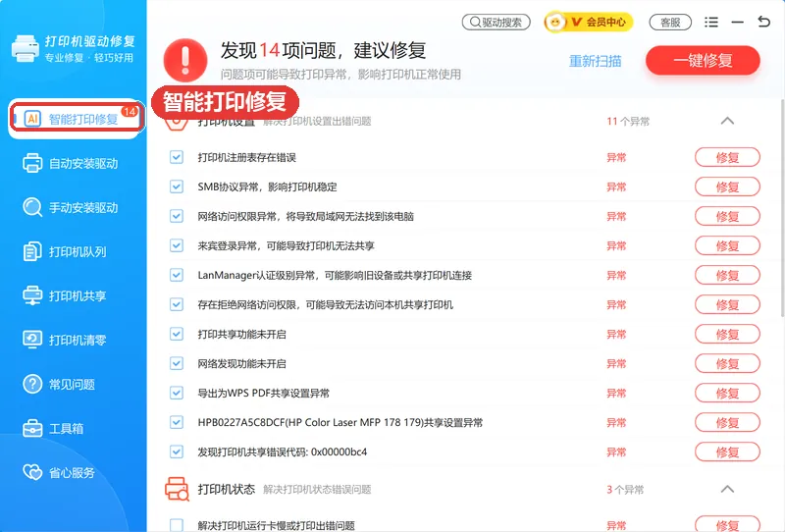Screen dimensions: 785x532
Task: Collapse the 11 个异常 section chevron
Action: [x=727, y=121]
